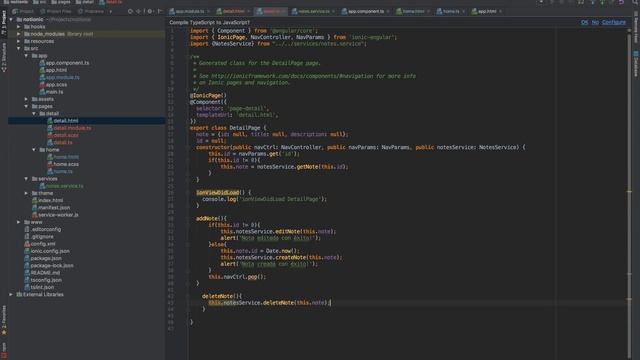The image size is (640, 360).
Task: Close the app.component.ts editor tab
Action: pyautogui.click(x=388, y=11)
